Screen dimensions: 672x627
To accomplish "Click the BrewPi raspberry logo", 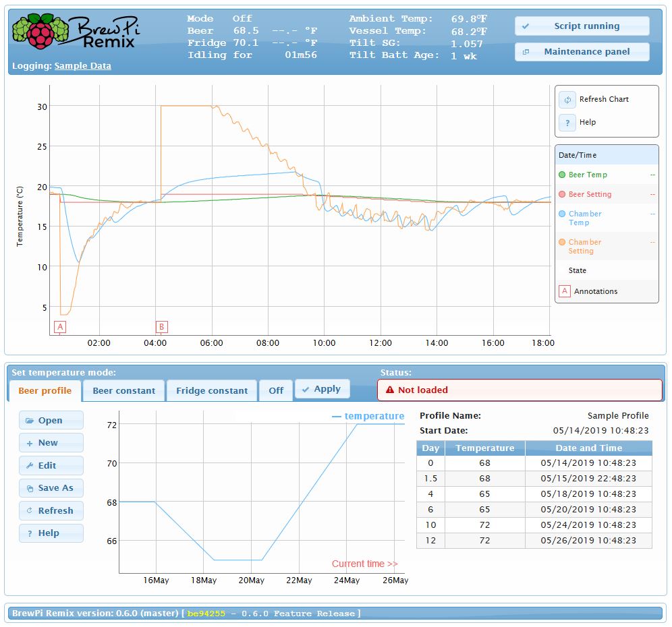I will (x=37, y=30).
